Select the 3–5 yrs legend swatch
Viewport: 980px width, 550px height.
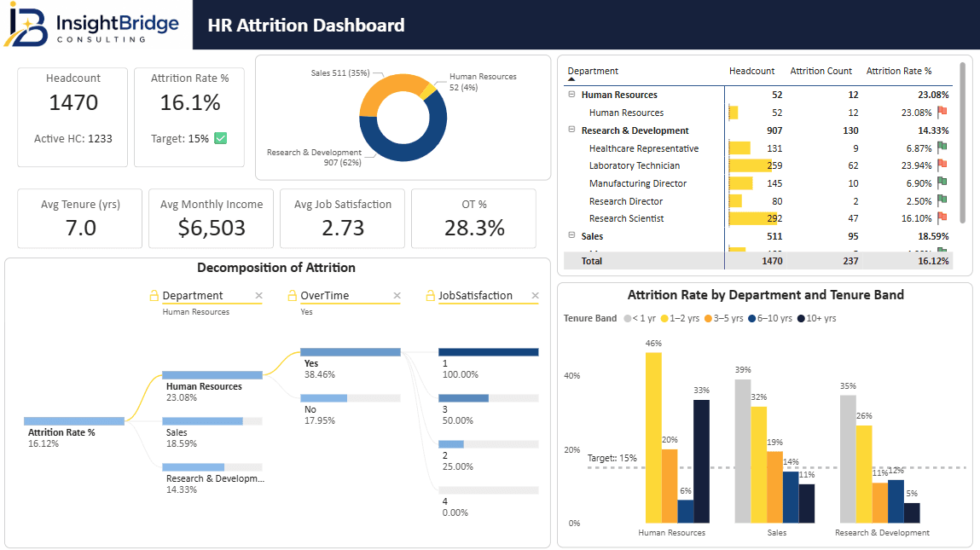(708, 318)
